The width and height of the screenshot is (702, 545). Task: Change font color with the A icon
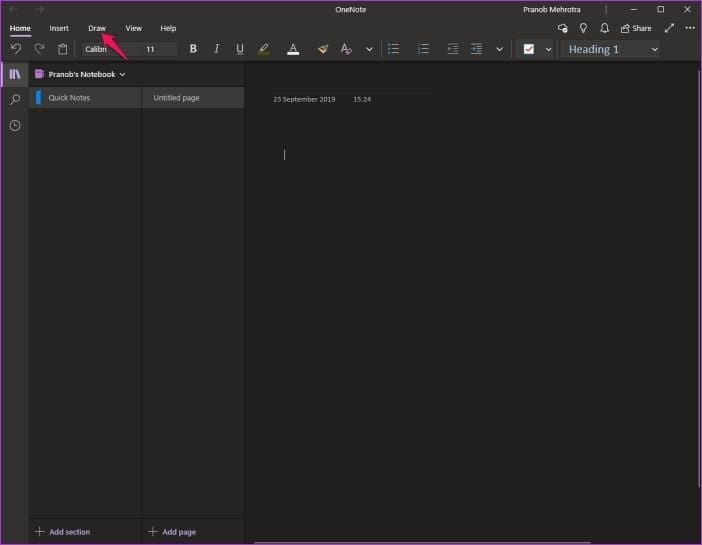pos(293,49)
